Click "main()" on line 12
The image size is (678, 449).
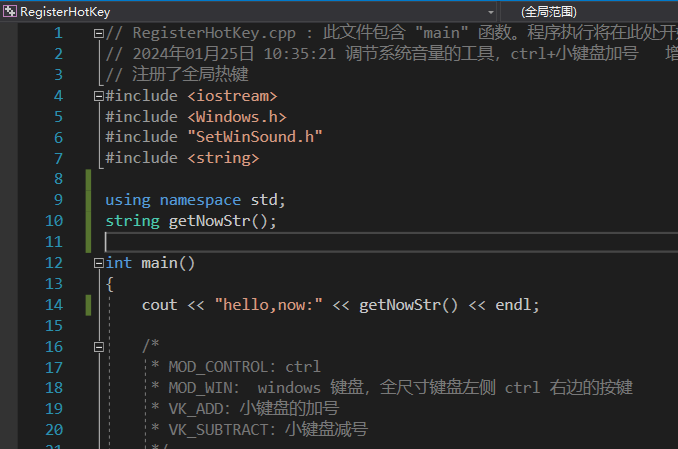point(168,263)
